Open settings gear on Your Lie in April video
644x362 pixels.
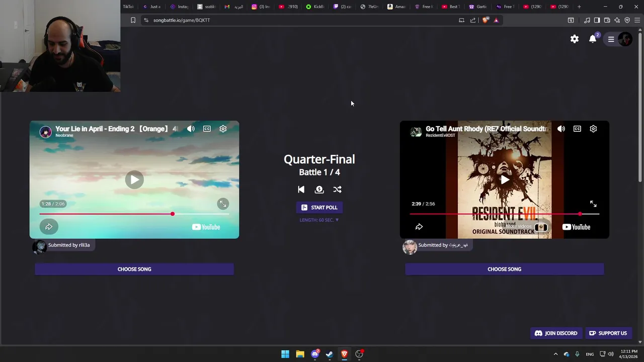(223, 129)
